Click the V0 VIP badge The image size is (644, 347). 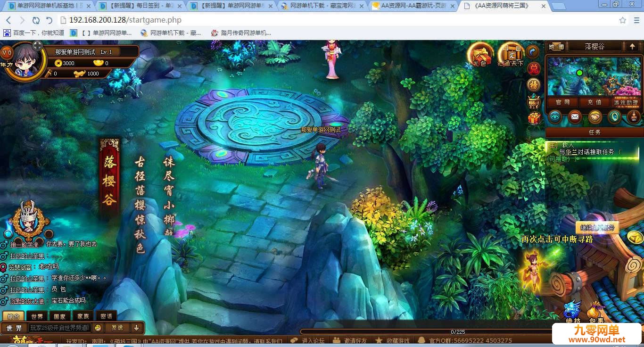[7, 51]
